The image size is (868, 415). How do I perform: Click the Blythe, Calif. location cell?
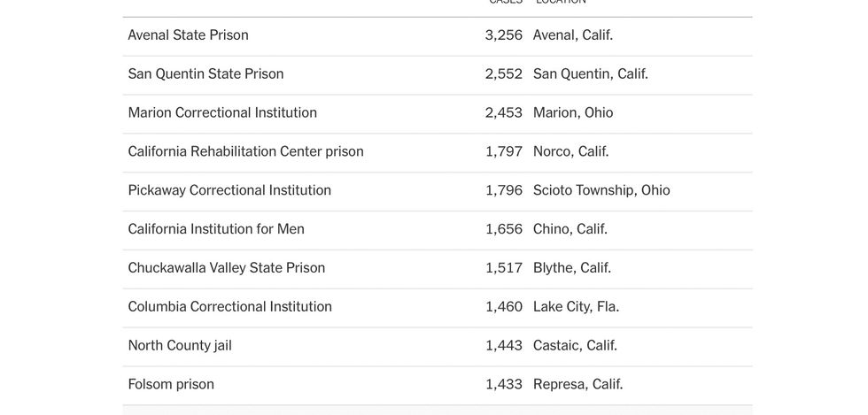click(572, 267)
